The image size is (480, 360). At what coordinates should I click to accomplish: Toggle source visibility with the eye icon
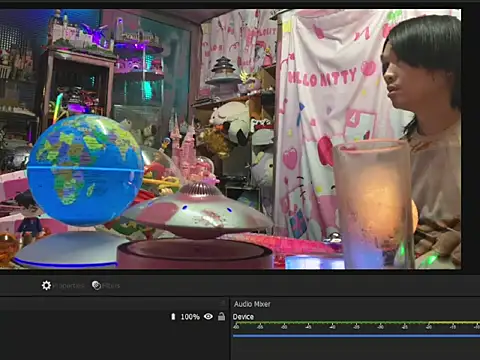pyautogui.click(x=208, y=316)
